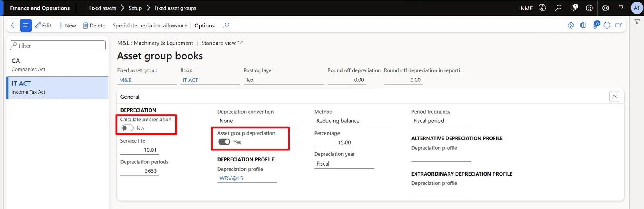Go back using the back arrow

[x=14, y=25]
